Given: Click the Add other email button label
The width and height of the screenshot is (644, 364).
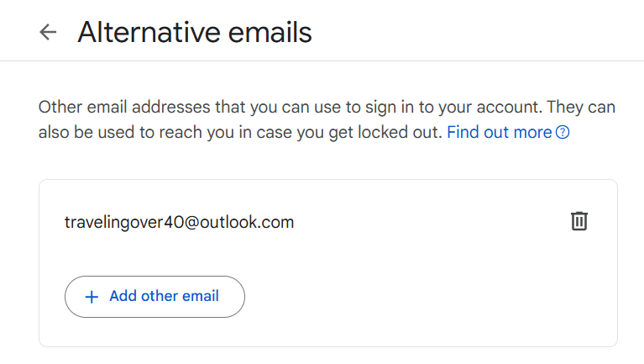Looking at the screenshot, I should point(164,296).
